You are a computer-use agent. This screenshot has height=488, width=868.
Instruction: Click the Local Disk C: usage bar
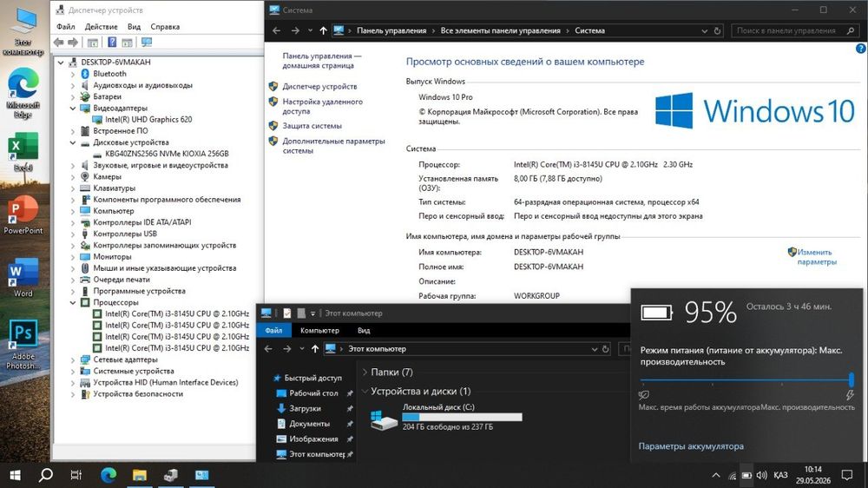pyautogui.click(x=463, y=417)
